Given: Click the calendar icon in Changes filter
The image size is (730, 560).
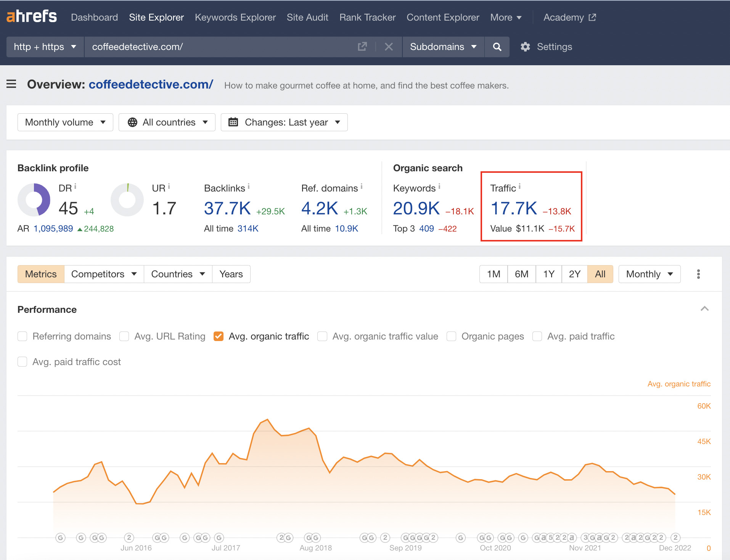Looking at the screenshot, I should 233,122.
